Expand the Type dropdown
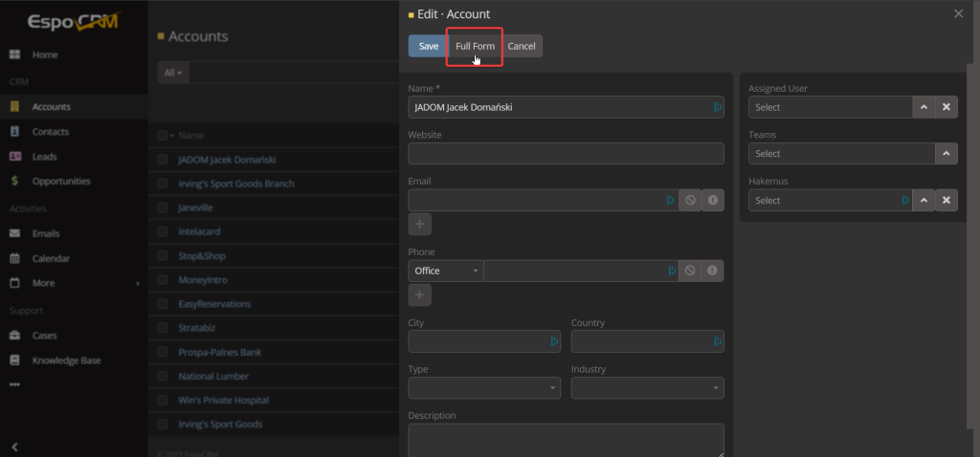Screen dimensions: 980x457 (x=484, y=388)
